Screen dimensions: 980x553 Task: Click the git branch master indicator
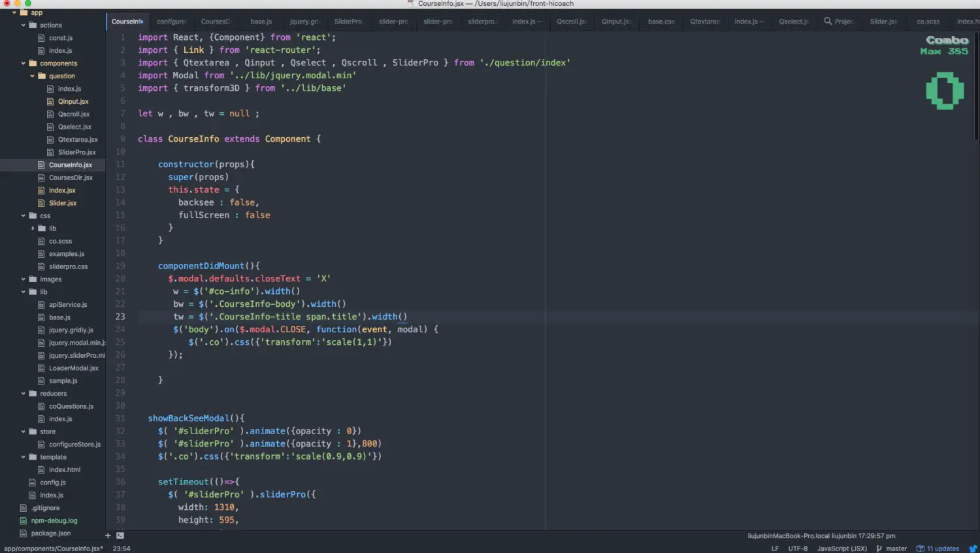892,548
